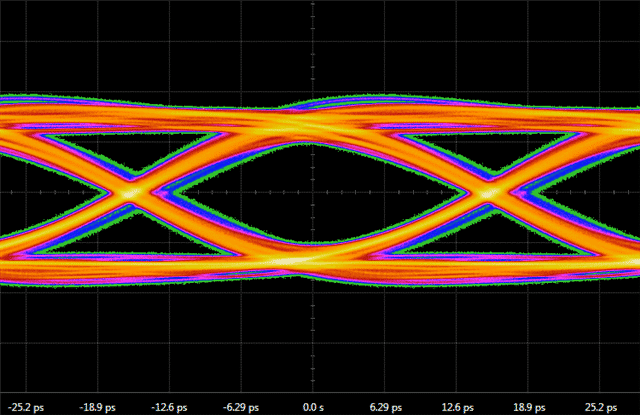Click the -25.2 ps time axis label
Image resolution: width=640 pixels, height=415 pixels.
click(26, 407)
